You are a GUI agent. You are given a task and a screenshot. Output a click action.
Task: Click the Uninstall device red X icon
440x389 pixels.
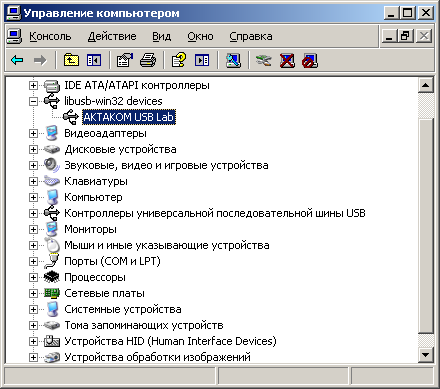coord(287,60)
